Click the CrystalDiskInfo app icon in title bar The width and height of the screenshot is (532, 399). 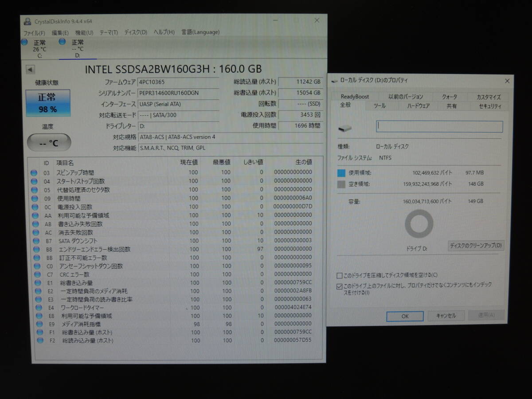[27, 21]
